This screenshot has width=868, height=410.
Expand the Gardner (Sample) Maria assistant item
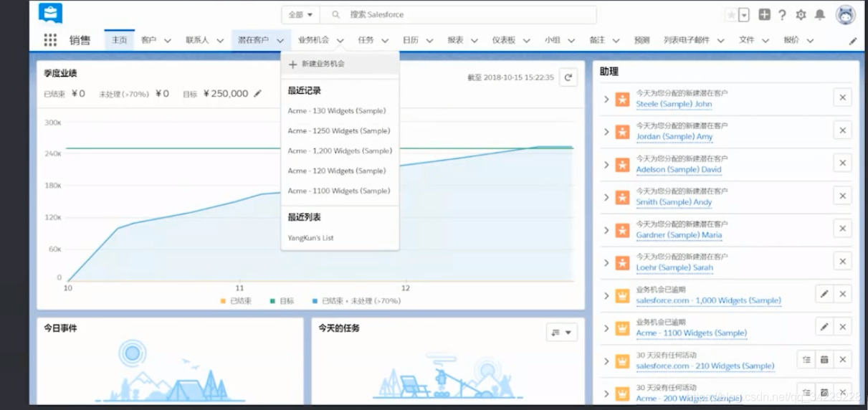(x=606, y=230)
